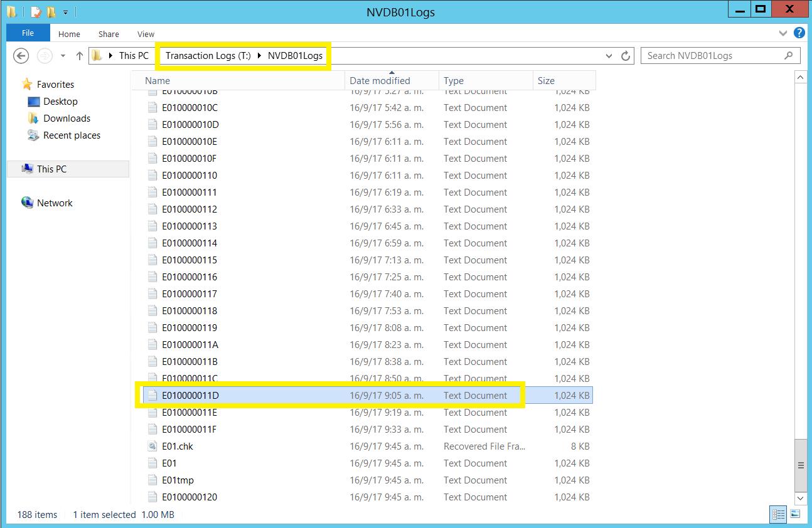Click the E0100000114 file icon
Viewport: 812px width, 528px height.
[152, 243]
